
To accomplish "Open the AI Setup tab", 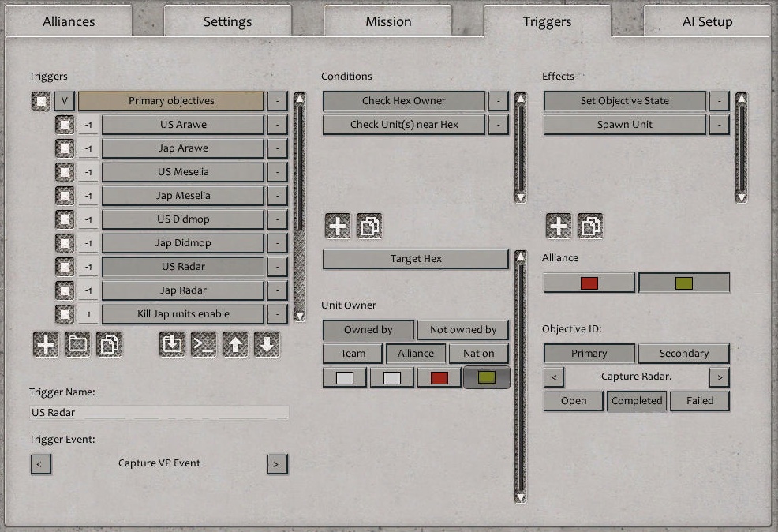I will 707,21.
